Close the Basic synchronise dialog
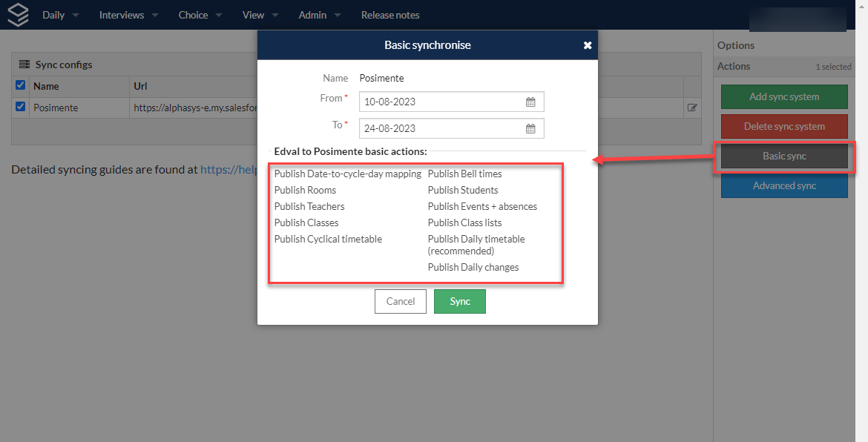 click(x=588, y=45)
